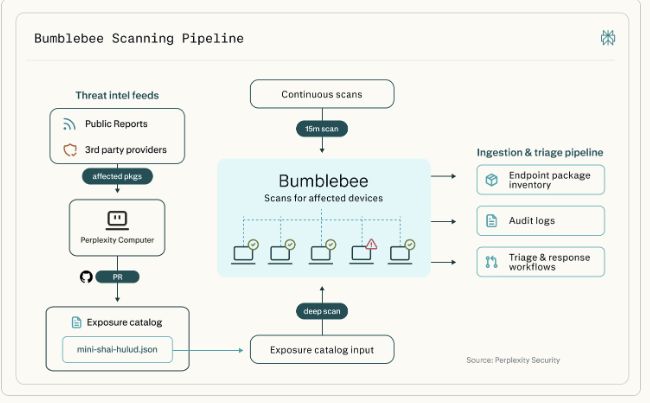Click the first laptop icon with green check
The height and width of the screenshot is (403, 650).
243,253
